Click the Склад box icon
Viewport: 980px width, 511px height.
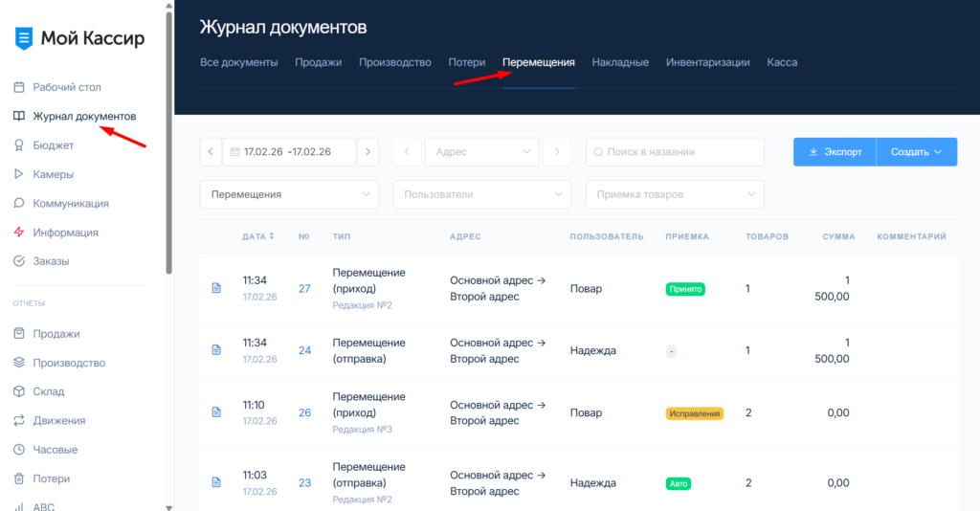pyautogui.click(x=18, y=391)
